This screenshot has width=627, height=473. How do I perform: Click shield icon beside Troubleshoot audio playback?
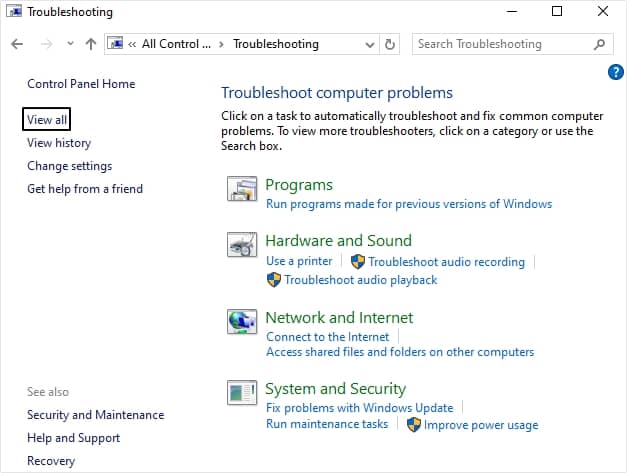tap(274, 280)
